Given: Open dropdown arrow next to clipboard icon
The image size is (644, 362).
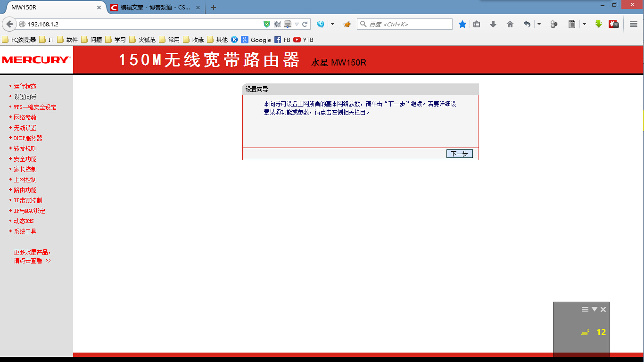Looking at the screenshot, I should [584, 24].
